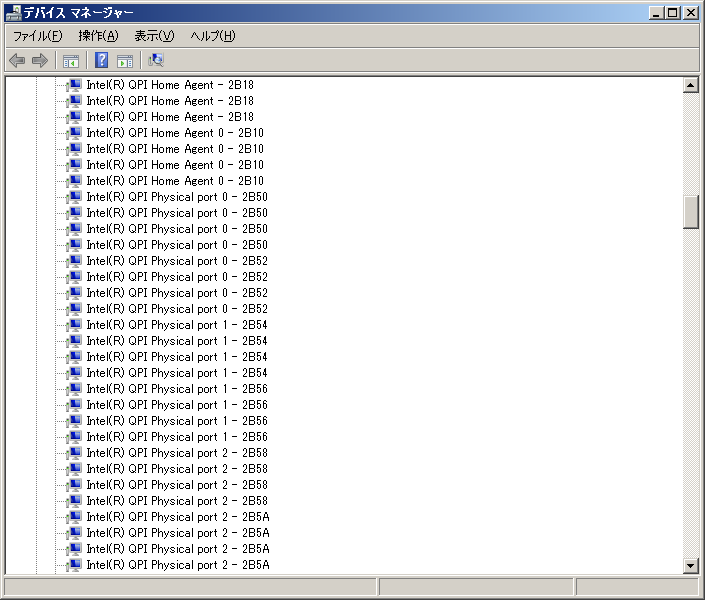Click the blue question mark Help icon
Viewport: 705px width, 600px height.
tap(102, 61)
